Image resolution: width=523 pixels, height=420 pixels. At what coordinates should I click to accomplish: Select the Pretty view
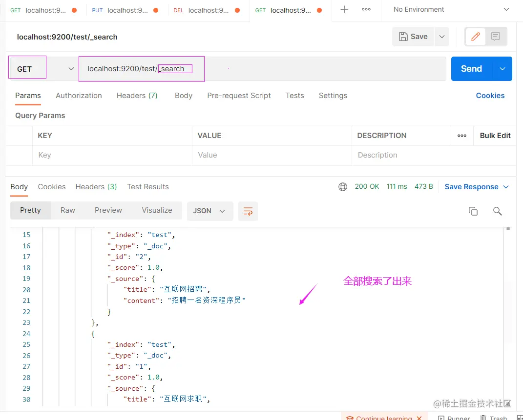click(30, 210)
